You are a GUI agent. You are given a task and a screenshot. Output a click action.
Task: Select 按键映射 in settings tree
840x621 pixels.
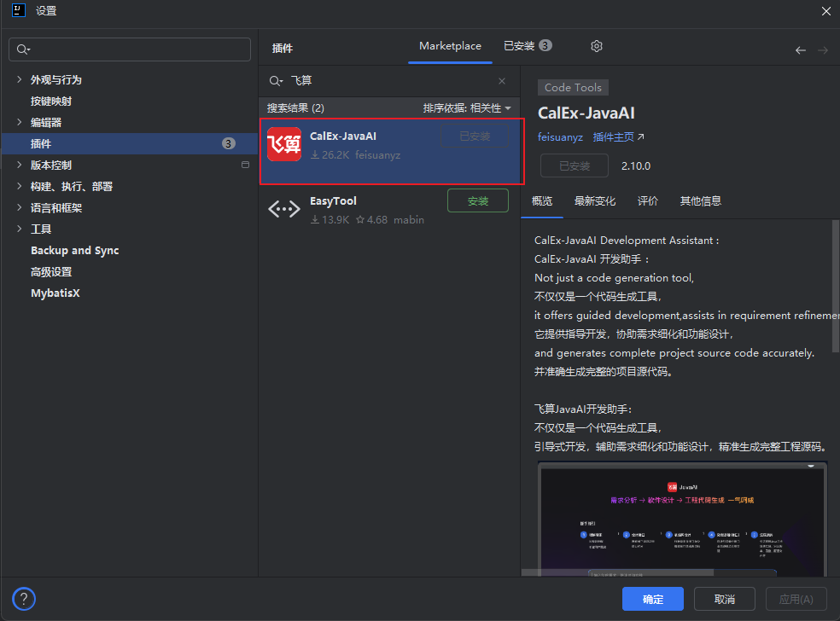point(51,102)
